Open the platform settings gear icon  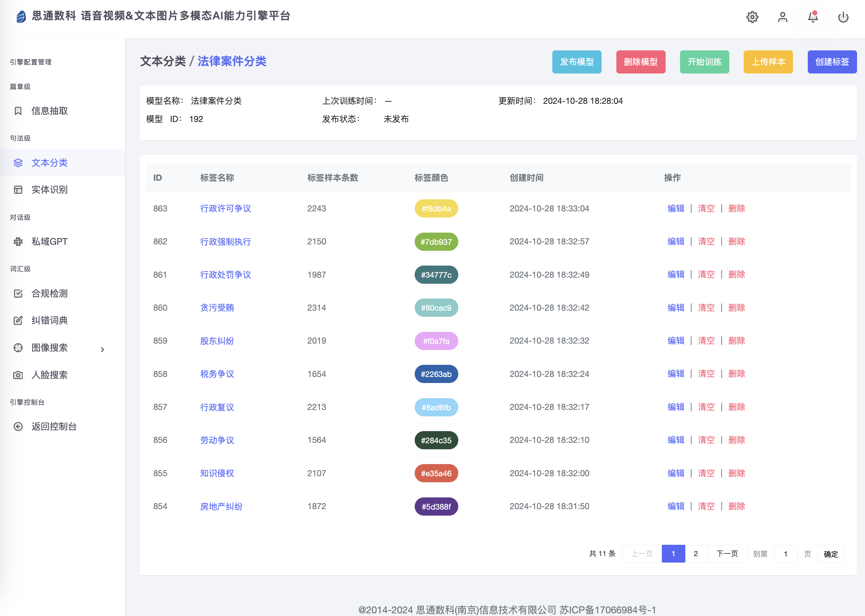752,17
